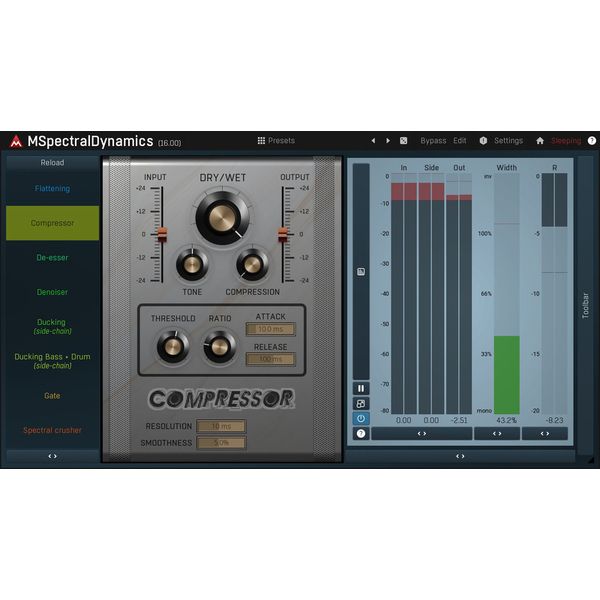Click the corner window resize grip
This screenshot has width=600, height=600.
[591, 460]
